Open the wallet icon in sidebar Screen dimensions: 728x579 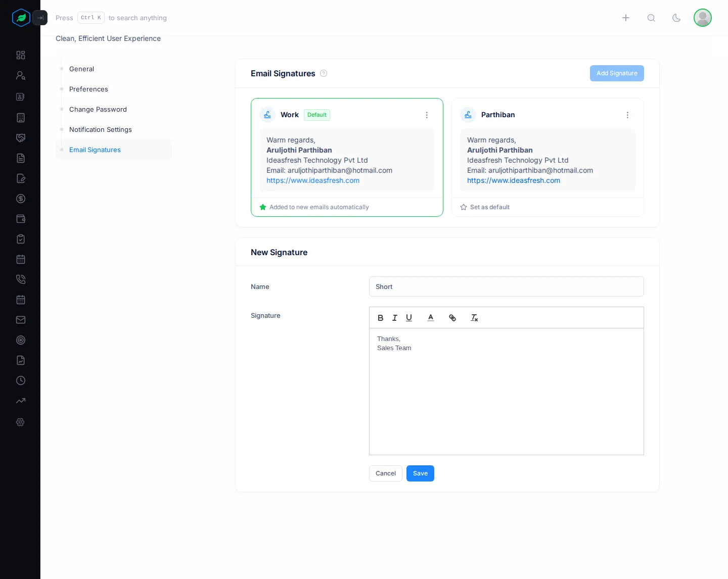click(21, 219)
